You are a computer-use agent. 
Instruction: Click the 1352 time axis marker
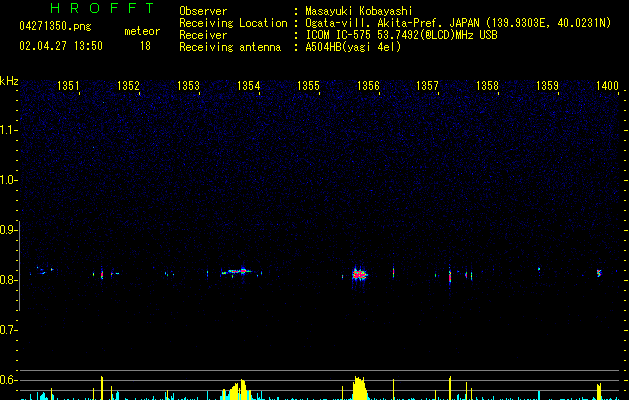[x=128, y=86]
